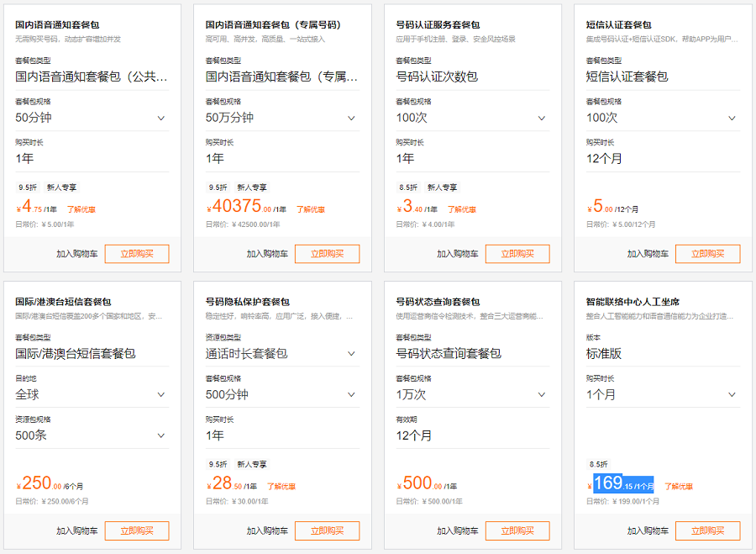This screenshot has width=756, height=554.
Task: Click 了解优惠 beside the ¥40375.00 price
Action: coord(311,209)
